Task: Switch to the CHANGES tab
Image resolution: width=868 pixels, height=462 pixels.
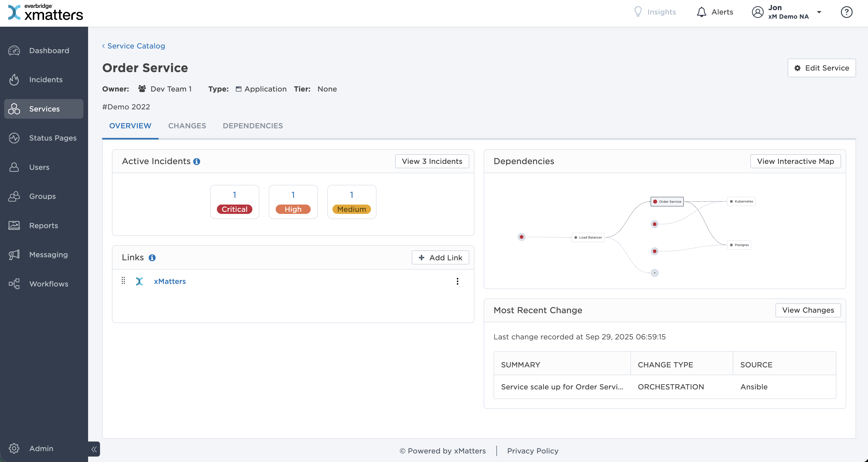Action: point(187,125)
